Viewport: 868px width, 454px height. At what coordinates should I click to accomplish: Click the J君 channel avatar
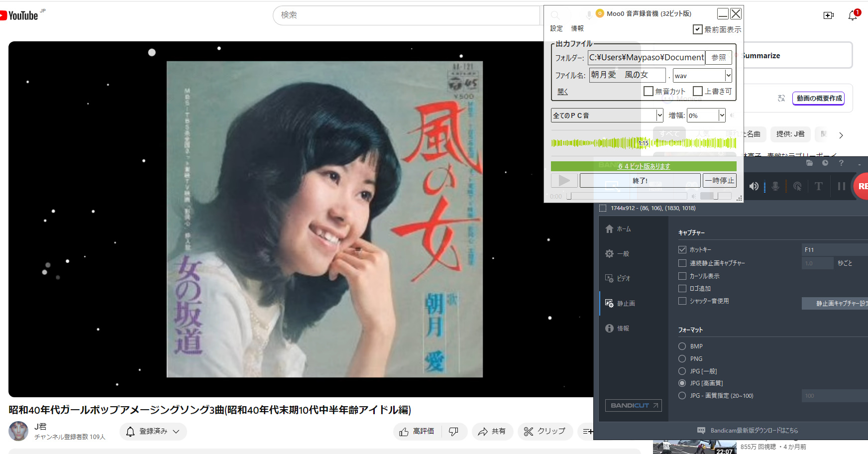pos(18,431)
